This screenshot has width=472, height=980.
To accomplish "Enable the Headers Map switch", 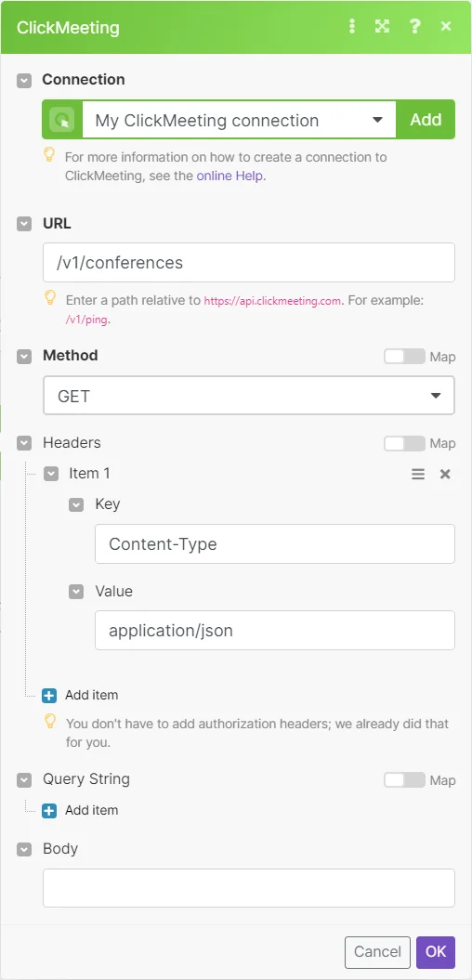I will coord(404,443).
